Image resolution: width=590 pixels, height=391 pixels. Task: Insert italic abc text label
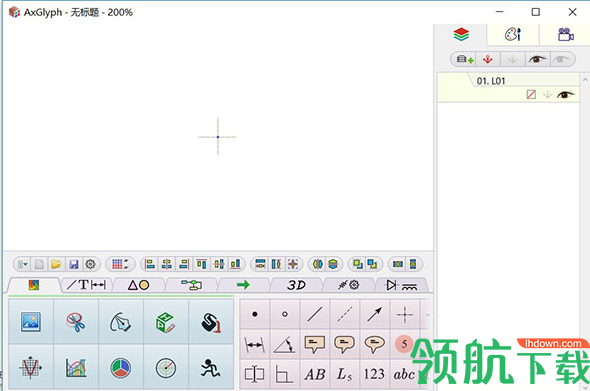(x=404, y=374)
